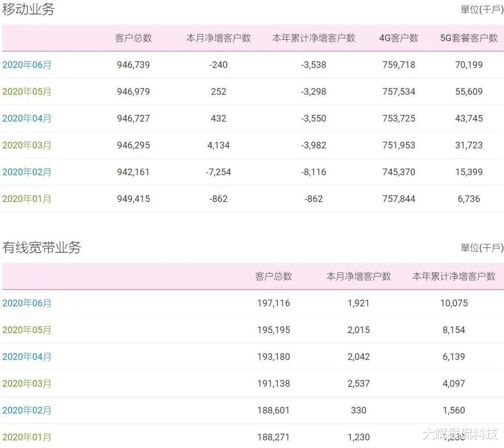Open the 2020年06月 mobile business report
Screen dimensions: 504x448
[x=26, y=65]
